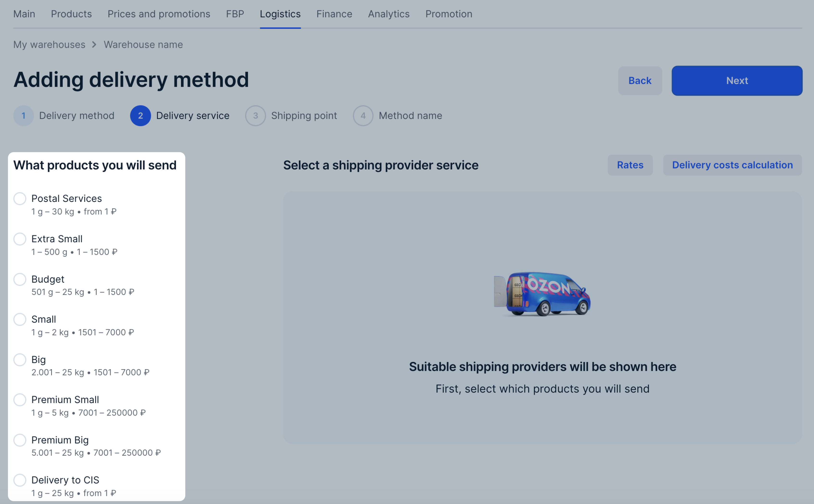Click the Back button
This screenshot has height=504, width=814.
640,81
